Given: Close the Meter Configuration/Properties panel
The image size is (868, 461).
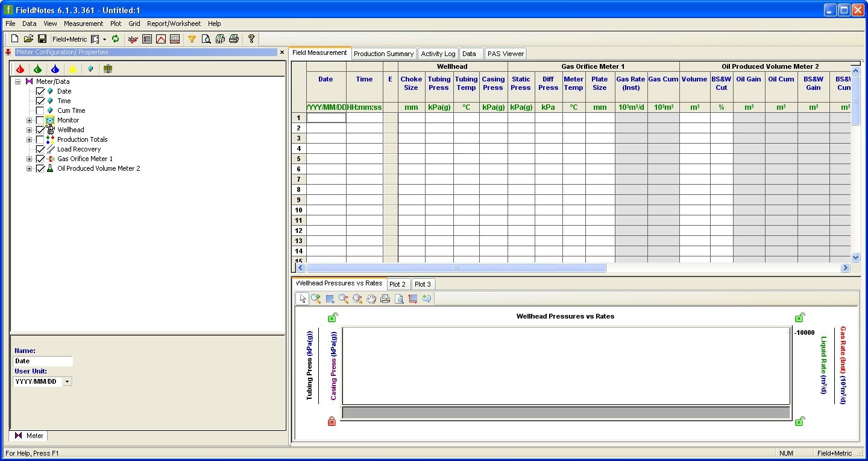Looking at the screenshot, I should tap(281, 52).
